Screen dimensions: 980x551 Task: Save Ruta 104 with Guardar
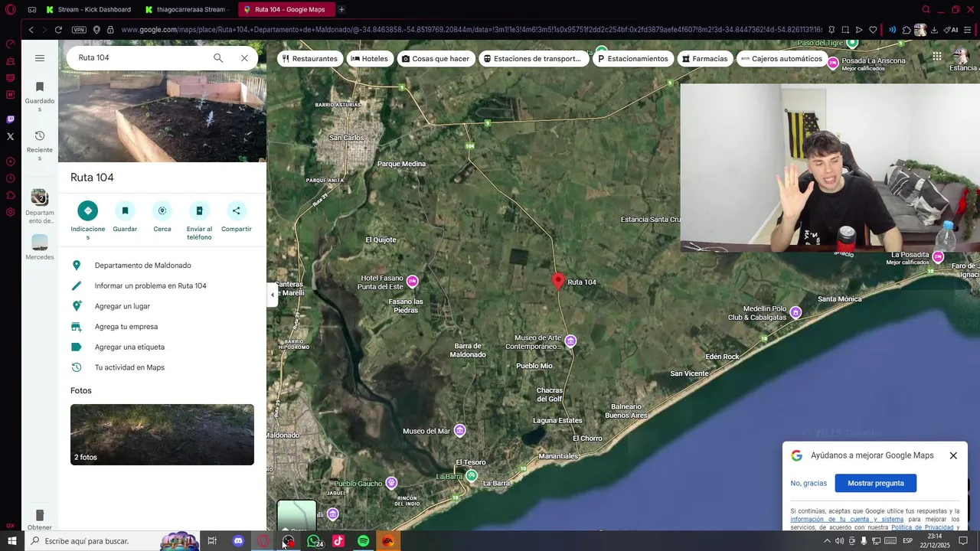[x=125, y=210]
